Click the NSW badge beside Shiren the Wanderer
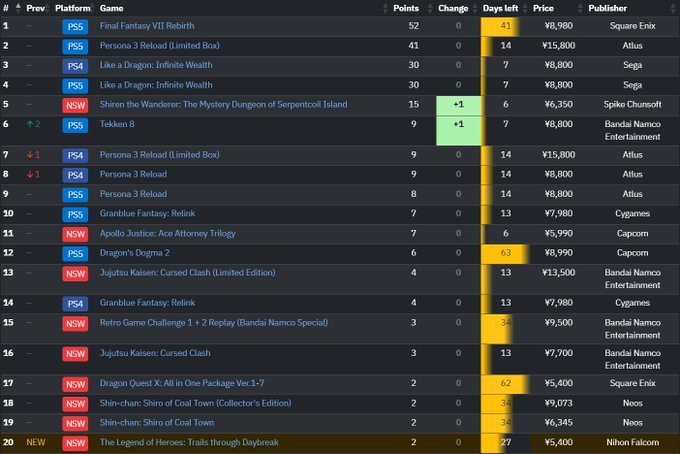 [75, 105]
